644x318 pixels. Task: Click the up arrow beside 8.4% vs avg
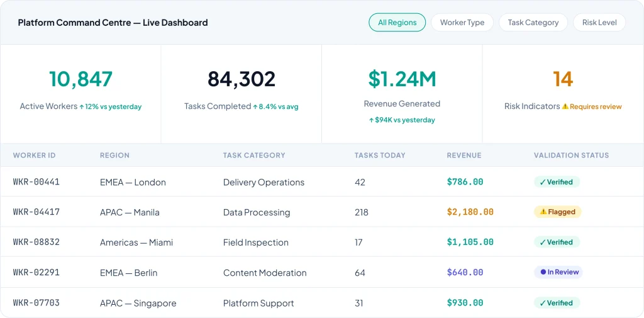pos(255,106)
